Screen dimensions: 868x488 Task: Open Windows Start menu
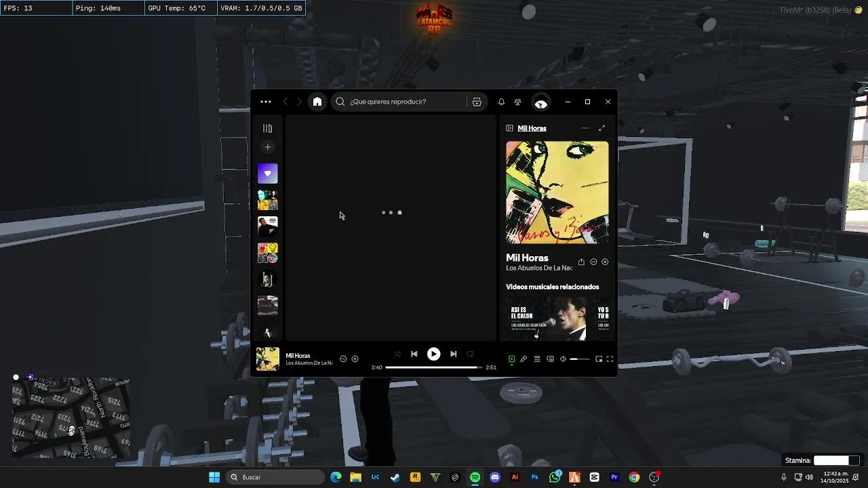click(x=214, y=477)
